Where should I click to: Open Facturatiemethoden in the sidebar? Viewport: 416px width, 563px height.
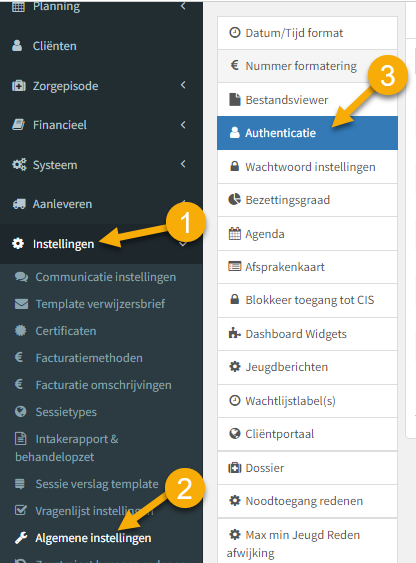[89, 358]
